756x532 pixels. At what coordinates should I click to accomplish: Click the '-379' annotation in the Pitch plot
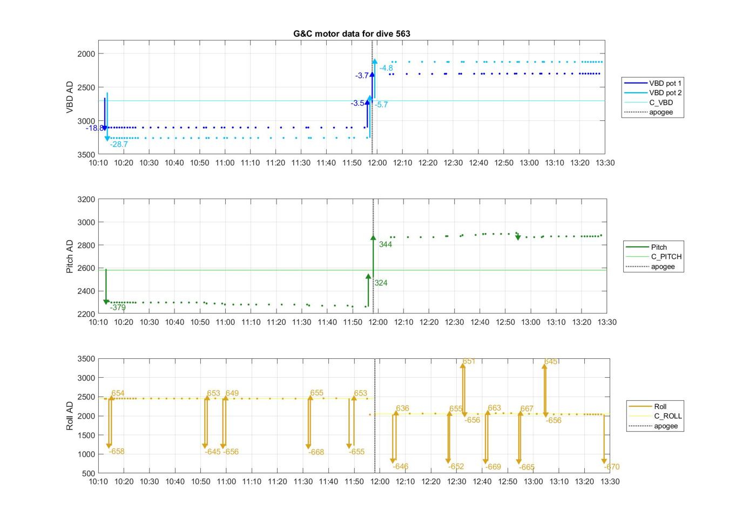click(x=118, y=308)
